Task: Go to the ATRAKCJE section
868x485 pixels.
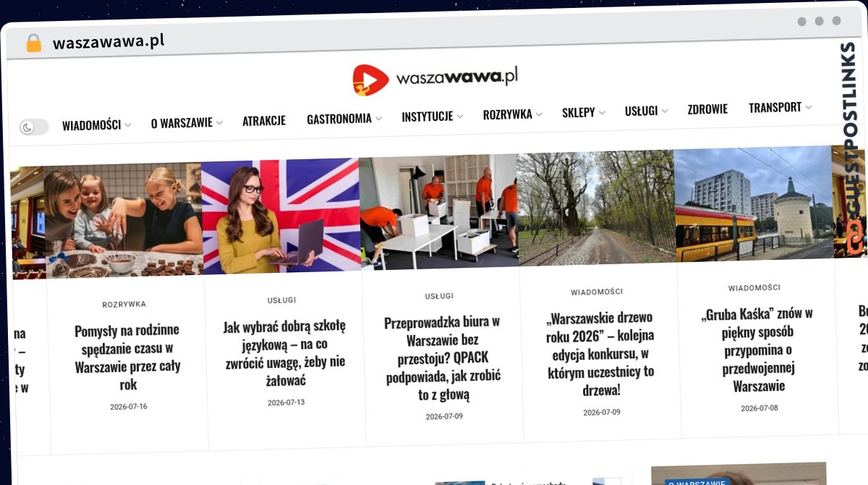Action: click(264, 121)
